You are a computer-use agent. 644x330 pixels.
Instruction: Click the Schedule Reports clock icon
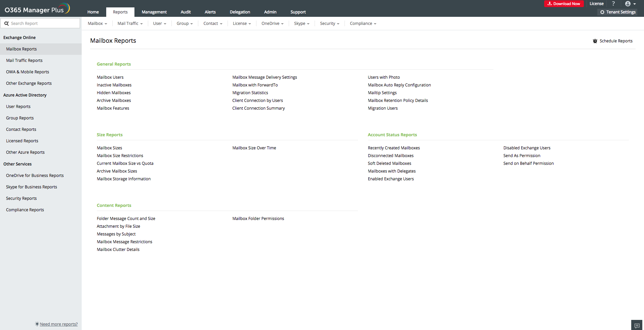click(595, 41)
